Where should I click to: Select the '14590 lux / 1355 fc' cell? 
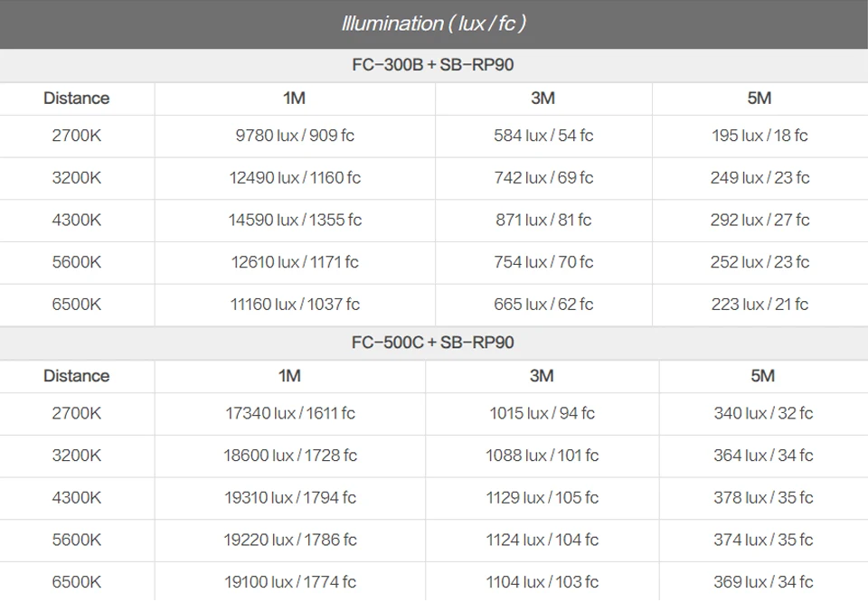[295, 220]
